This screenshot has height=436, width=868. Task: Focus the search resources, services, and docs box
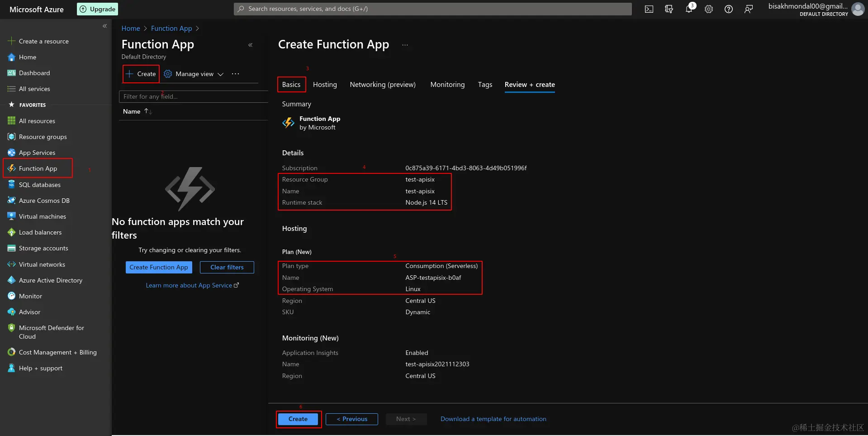point(433,9)
